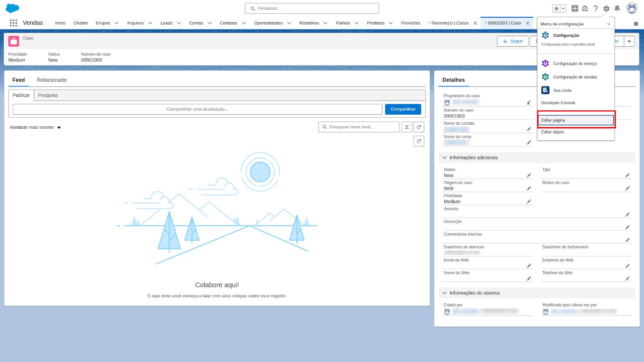Refresh the feed using the refresh icon

pos(419,127)
